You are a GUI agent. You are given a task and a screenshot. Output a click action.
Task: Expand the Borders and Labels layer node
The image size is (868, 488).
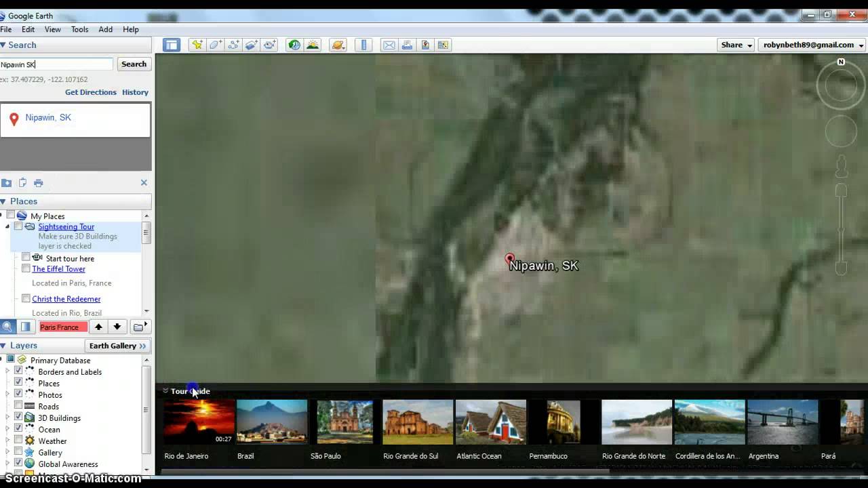[7, 371]
